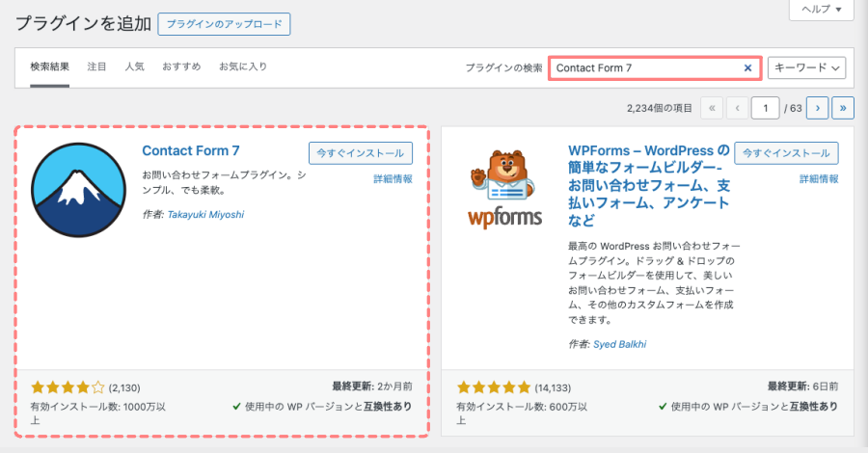The image size is (868, 453).
Task: Click 有効インストール数: 1000万以上 text
Action: pyautogui.click(x=98, y=413)
